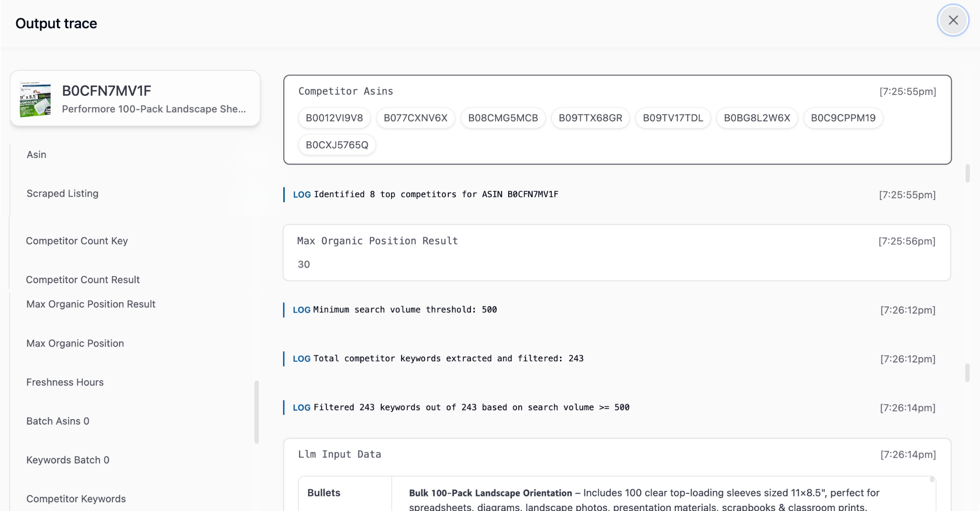Click the B077CXNV6X competitor chip
This screenshot has height=511, width=980.
[414, 117]
